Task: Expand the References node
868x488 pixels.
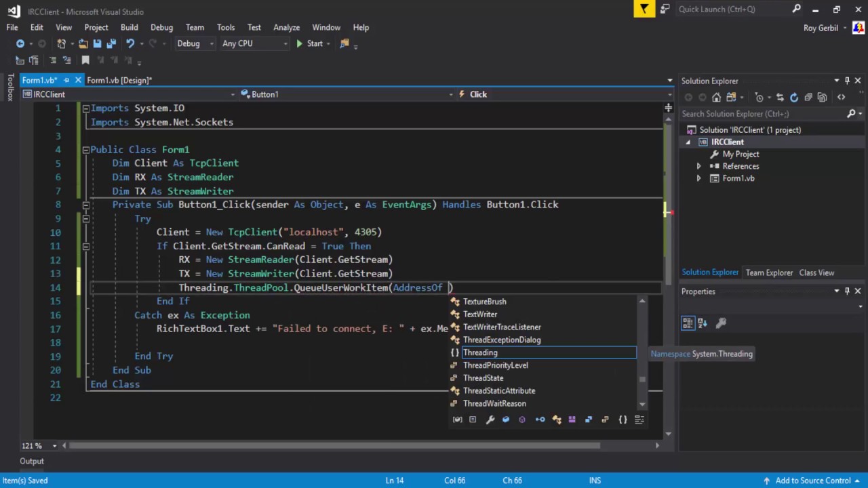Action: 698,166
